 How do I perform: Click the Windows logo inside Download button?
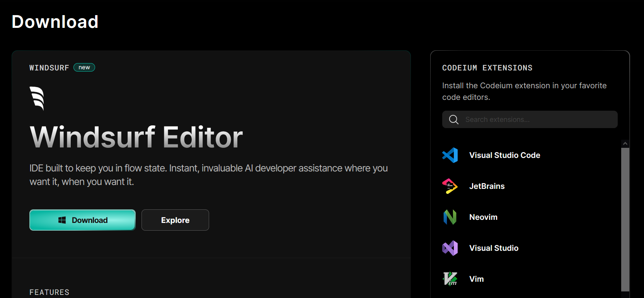62,220
